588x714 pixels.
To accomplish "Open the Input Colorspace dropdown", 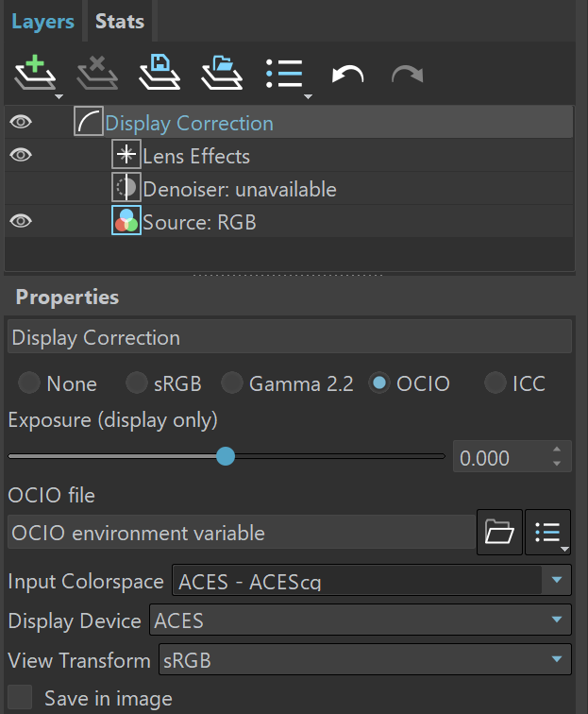I will (x=372, y=581).
